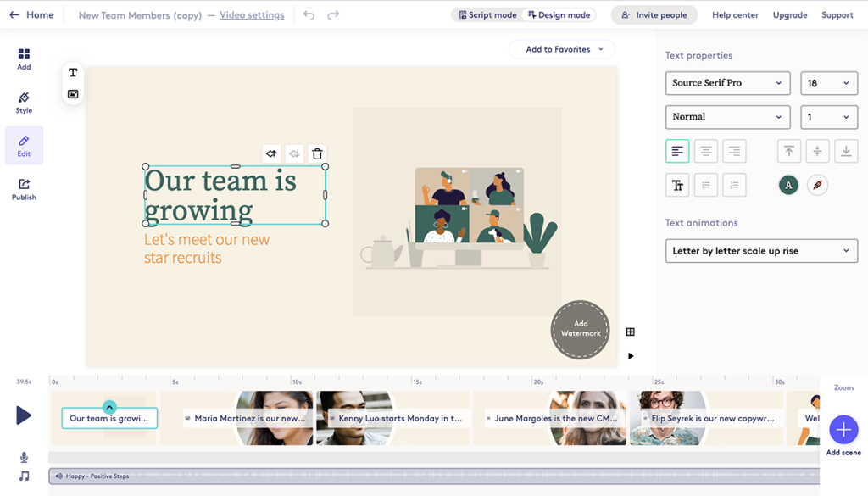Open the Add panel in the sidebar
This screenshot has width=868, height=496.
(23, 58)
